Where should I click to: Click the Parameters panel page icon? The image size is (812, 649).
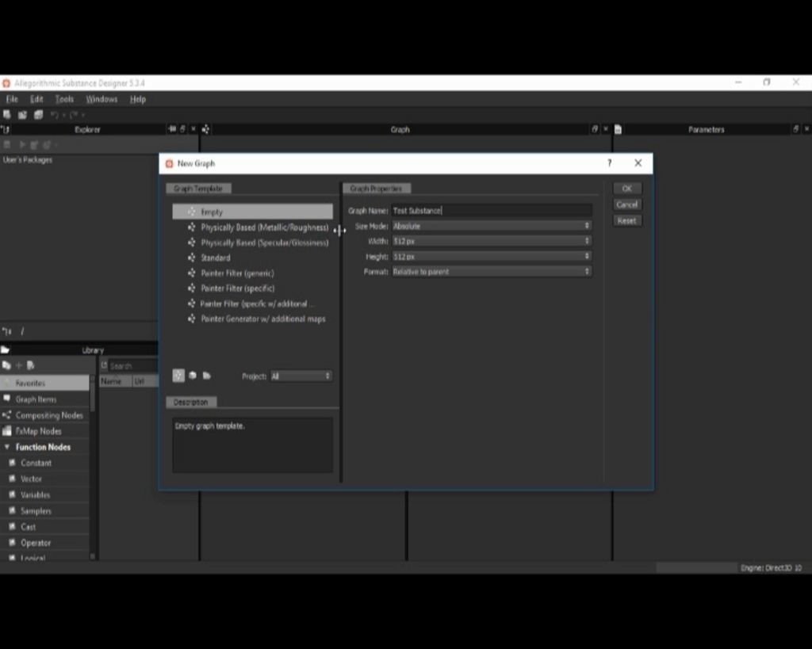click(618, 129)
